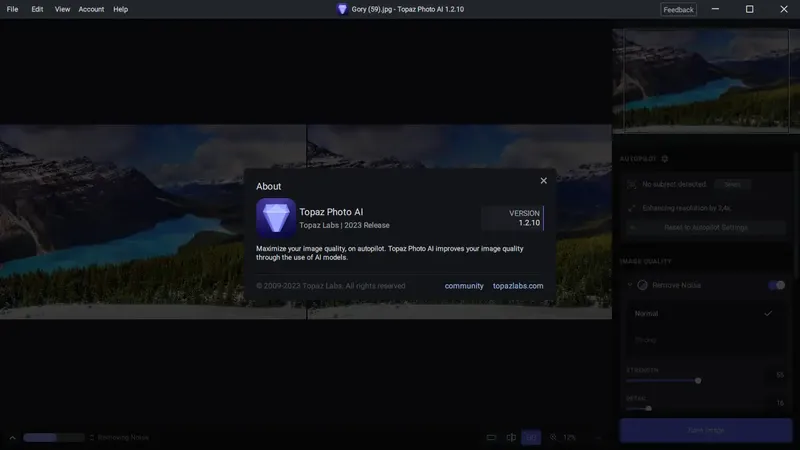Click the Select subject button
The height and width of the screenshot is (450, 800).
(732, 184)
